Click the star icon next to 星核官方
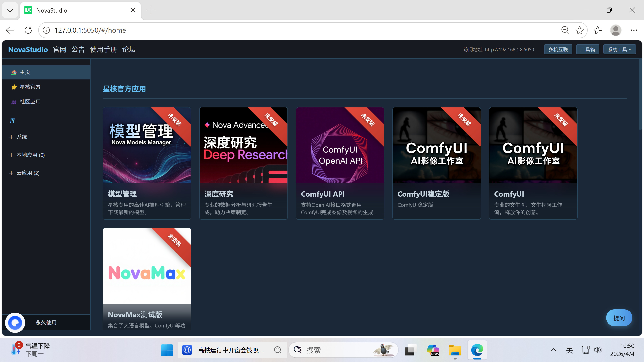The width and height of the screenshot is (644, 362). [x=14, y=87]
